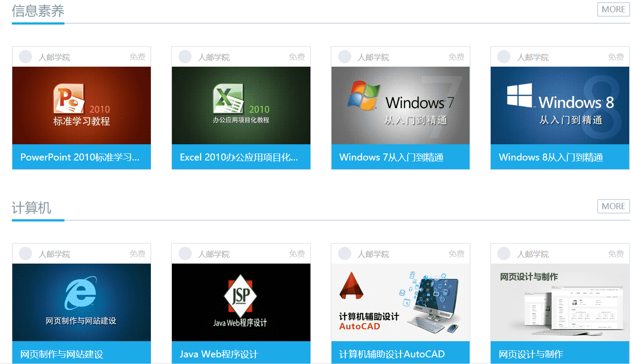Viewport: 631px width, 364px height.
Task: Click blue title bar 网页制作与网站建设
Action: 82,353
